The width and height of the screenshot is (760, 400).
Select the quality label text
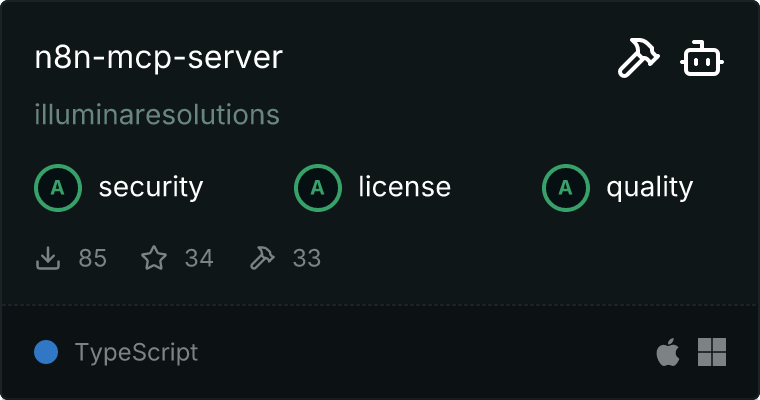pyautogui.click(x=649, y=187)
